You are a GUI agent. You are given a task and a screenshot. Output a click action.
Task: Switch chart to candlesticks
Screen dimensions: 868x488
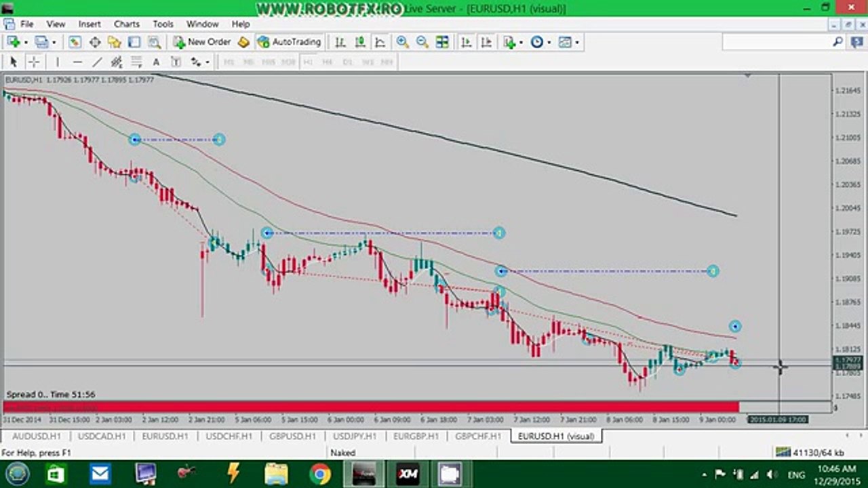coord(360,42)
